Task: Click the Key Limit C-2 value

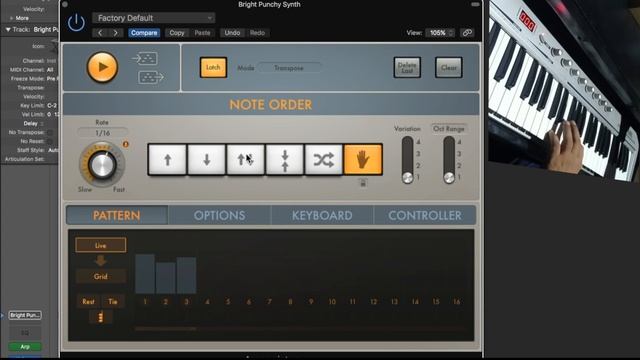Action: coord(52,105)
